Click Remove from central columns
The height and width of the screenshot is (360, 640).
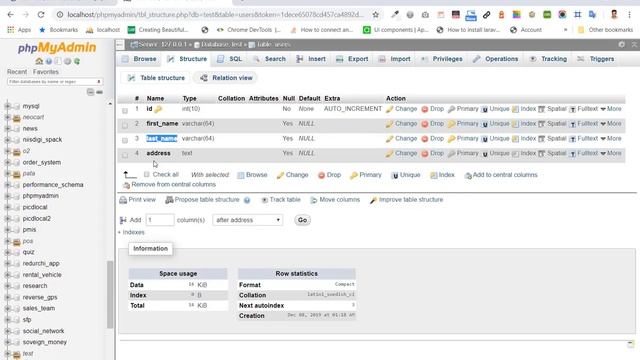tap(169, 184)
